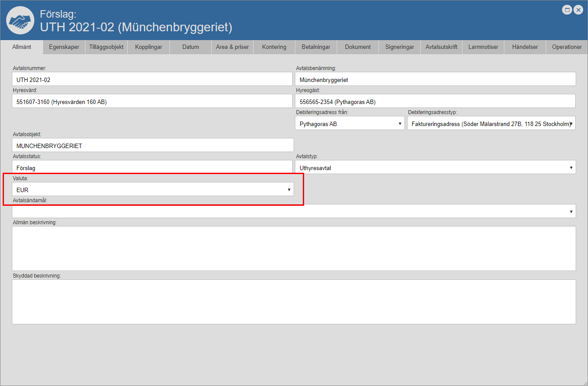Click the Skyddad beskrivning text area

(294, 302)
